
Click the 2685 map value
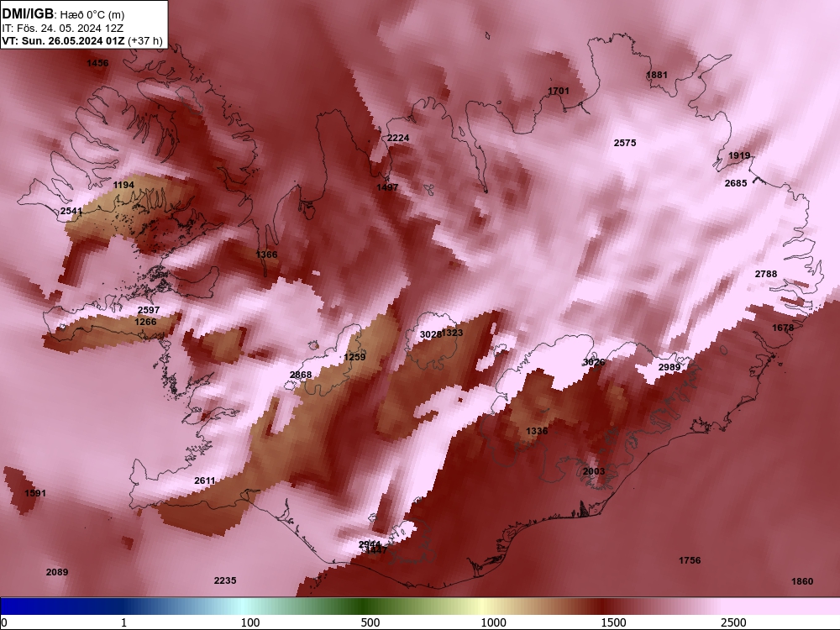click(x=736, y=183)
